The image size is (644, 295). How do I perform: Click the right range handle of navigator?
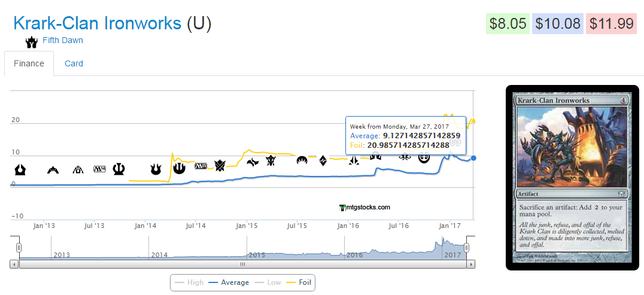467,248
